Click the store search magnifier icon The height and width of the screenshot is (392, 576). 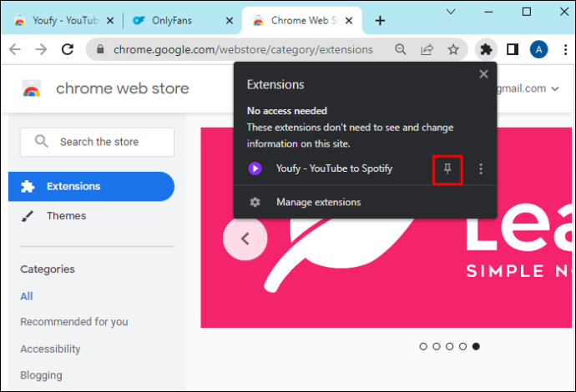[x=41, y=141]
